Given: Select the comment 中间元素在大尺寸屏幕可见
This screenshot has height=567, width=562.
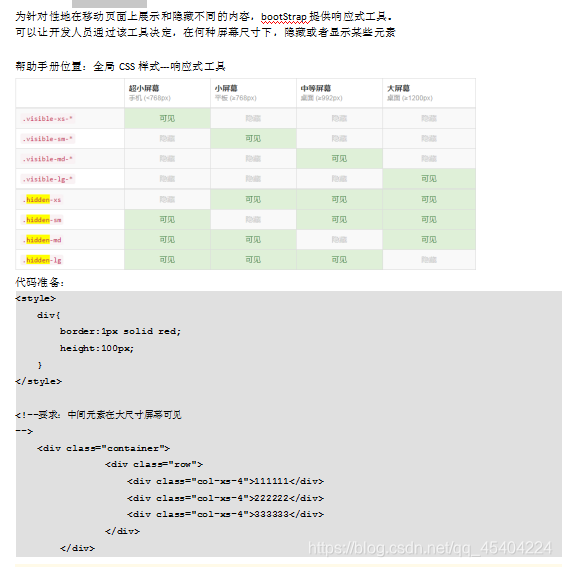Looking at the screenshot, I should point(124,415).
